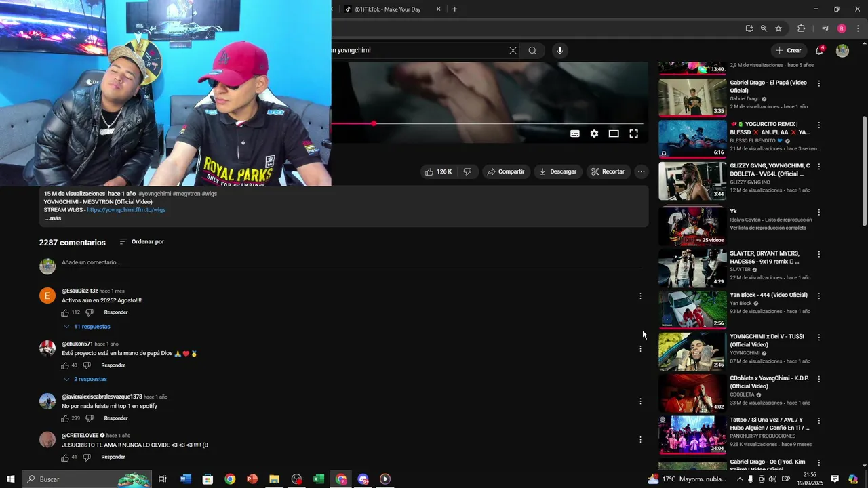
Task: Switch the player to theater mode
Action: (x=614, y=134)
